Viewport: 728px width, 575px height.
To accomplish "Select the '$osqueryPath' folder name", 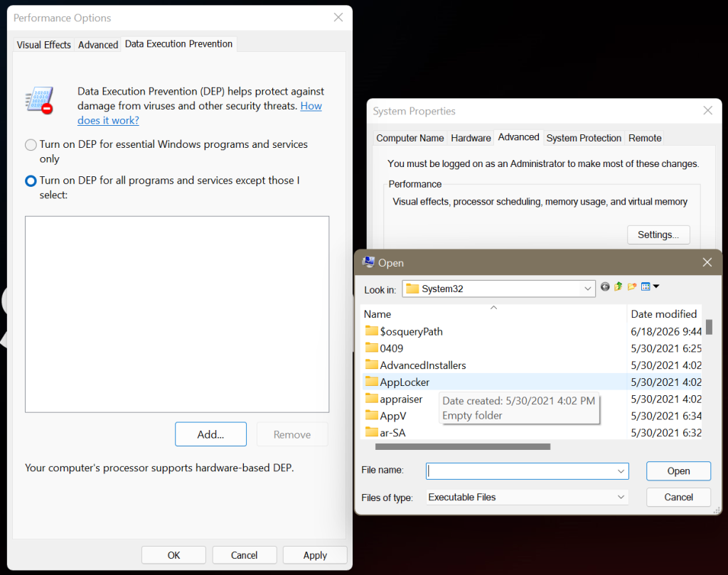I will click(x=411, y=332).
